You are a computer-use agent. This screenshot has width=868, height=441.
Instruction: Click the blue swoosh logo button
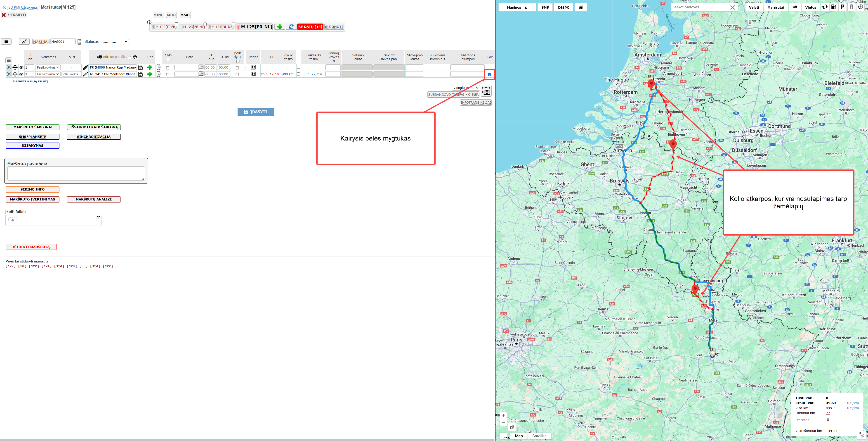click(x=291, y=27)
